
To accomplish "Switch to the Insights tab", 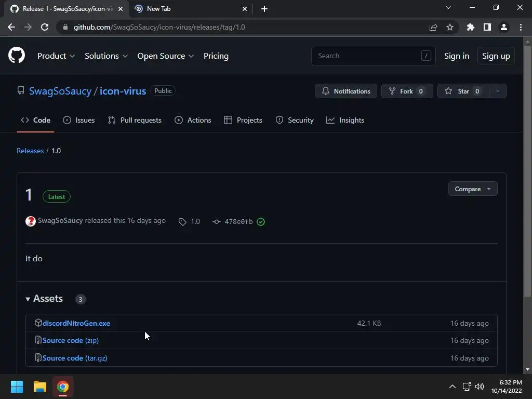I will point(345,120).
